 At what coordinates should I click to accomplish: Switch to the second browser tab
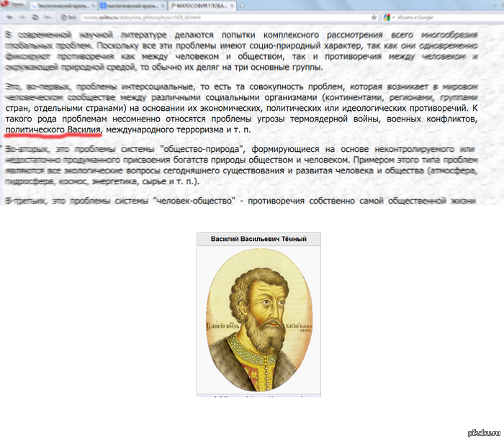point(132,6)
